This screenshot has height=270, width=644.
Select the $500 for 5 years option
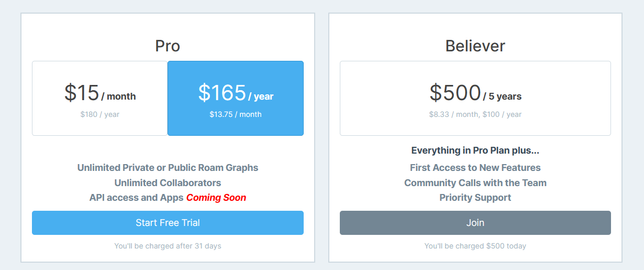[475, 98]
